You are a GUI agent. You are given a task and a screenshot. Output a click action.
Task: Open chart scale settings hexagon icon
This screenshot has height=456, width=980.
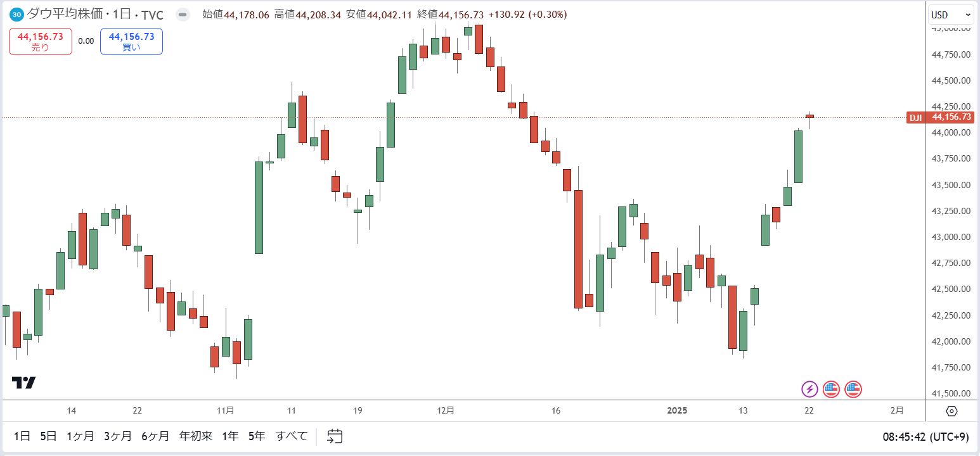(951, 411)
